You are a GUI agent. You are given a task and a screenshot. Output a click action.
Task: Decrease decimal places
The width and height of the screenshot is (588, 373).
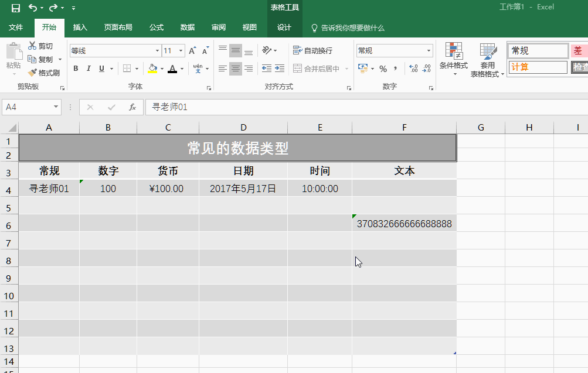click(x=427, y=69)
